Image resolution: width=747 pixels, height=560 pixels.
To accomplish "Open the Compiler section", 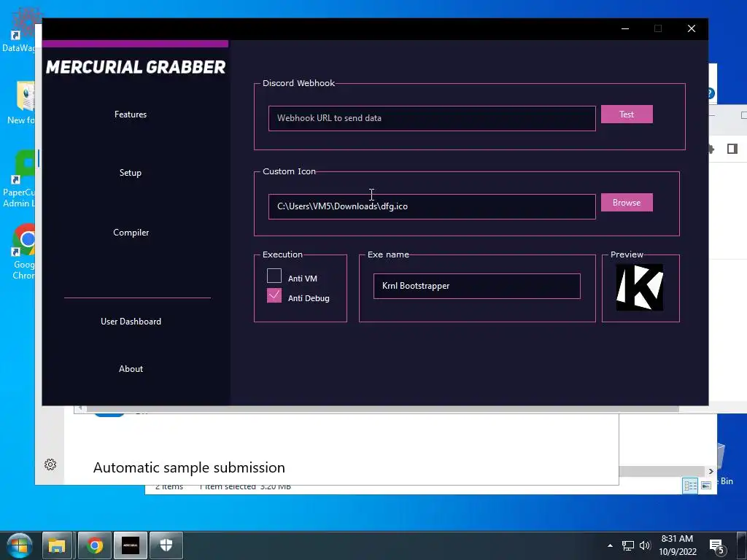I will coord(131,233).
